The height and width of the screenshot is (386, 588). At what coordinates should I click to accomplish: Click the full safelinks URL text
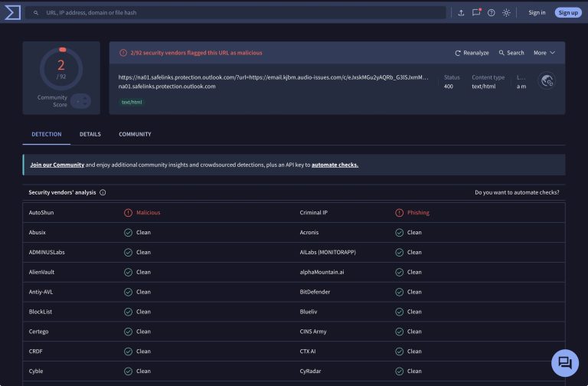tap(273, 77)
